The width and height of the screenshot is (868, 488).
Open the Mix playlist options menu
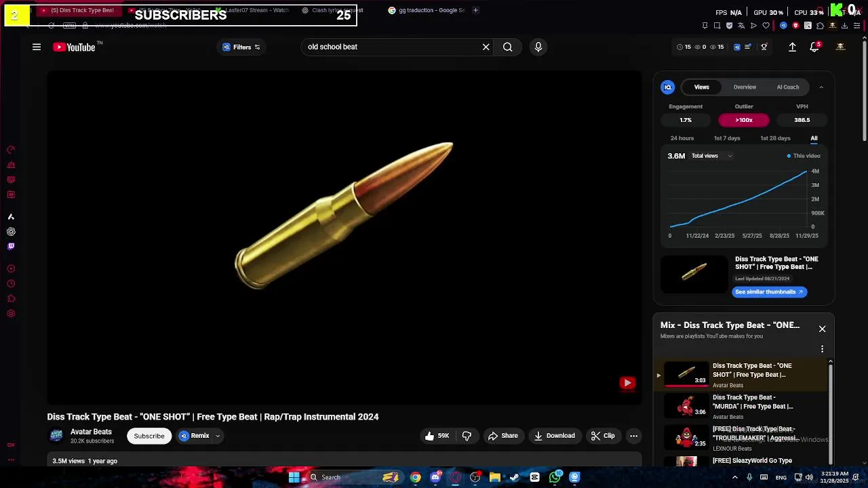[x=822, y=349]
